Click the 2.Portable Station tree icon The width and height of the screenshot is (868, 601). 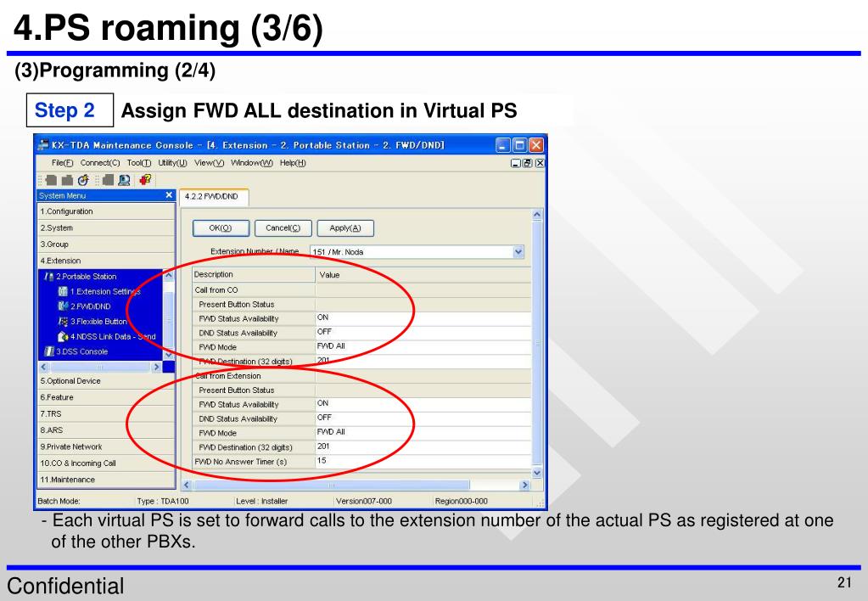pos(48,277)
